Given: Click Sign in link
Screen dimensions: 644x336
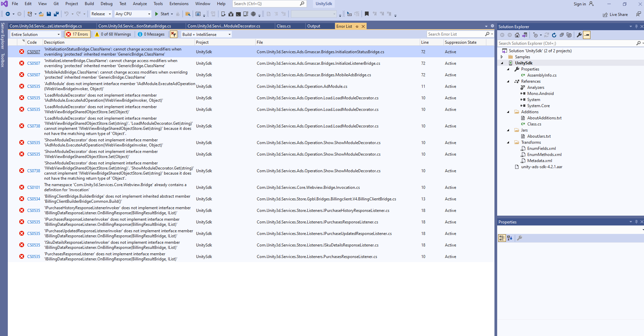Looking at the screenshot, I should (580, 4).
